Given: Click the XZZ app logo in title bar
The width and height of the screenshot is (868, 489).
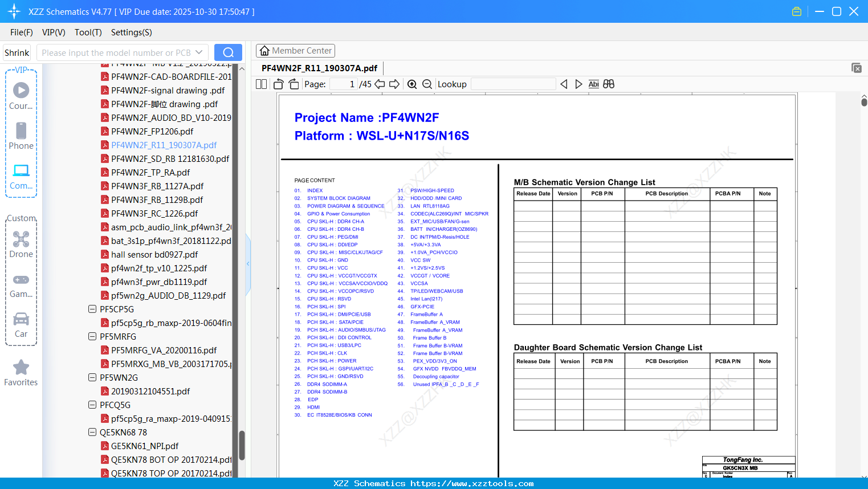Looking at the screenshot, I should click(x=14, y=11).
